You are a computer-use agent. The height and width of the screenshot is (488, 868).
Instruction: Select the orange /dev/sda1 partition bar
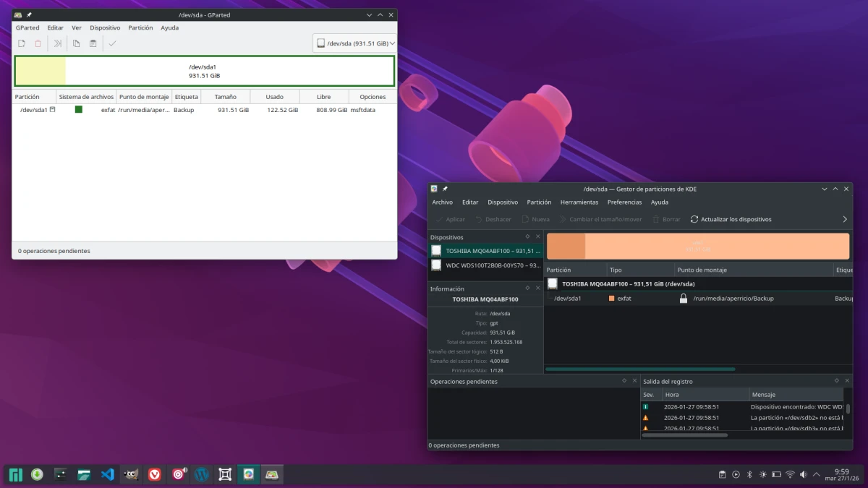coord(698,246)
